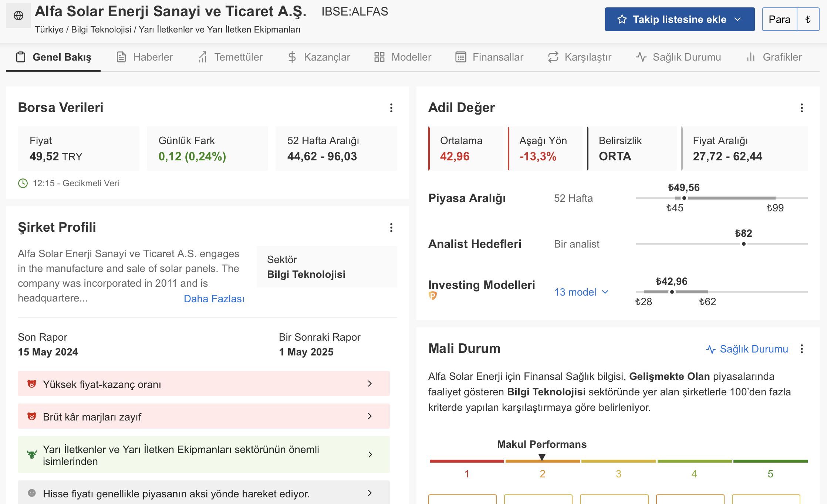Screen dimensions: 827x504
Task: Select the Finansallar tab
Action: [x=489, y=57]
